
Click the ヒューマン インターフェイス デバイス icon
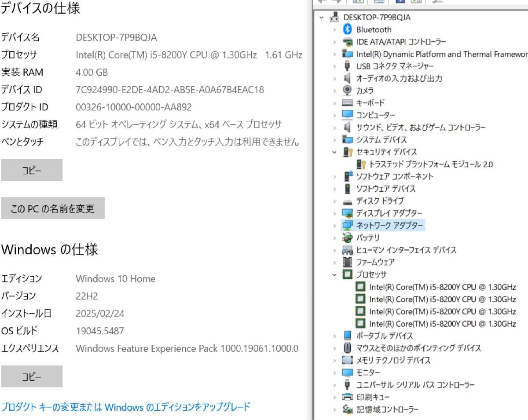pos(348,250)
